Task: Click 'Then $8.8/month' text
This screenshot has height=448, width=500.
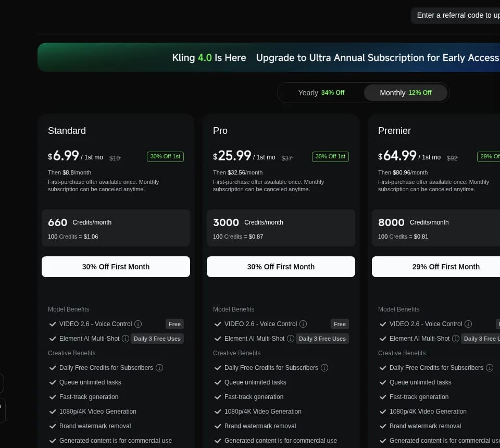Action: (69, 172)
